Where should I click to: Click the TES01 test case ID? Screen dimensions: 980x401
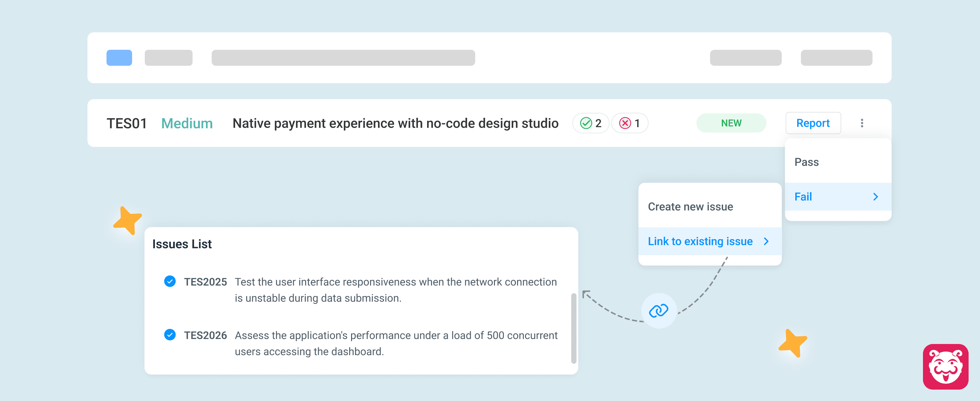(126, 123)
